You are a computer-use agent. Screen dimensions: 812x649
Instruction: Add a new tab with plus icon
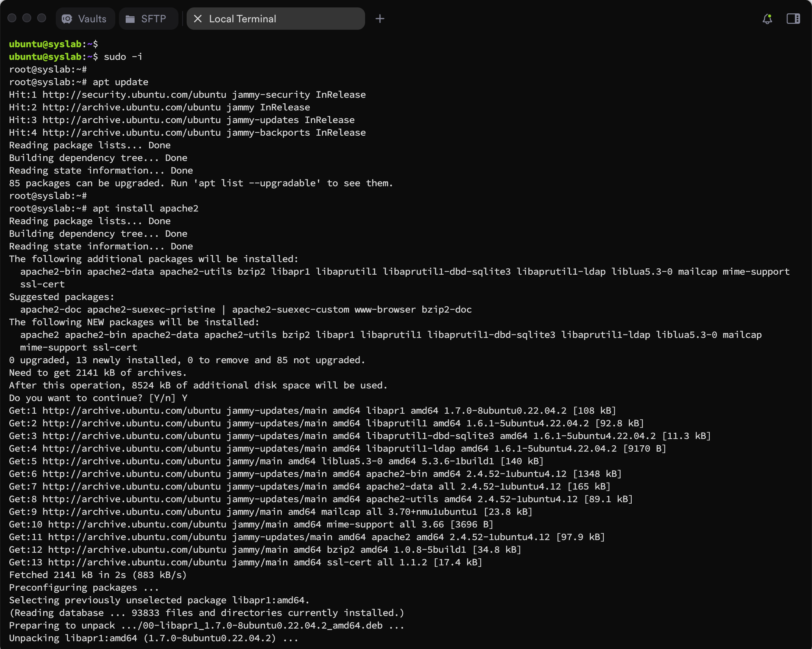pyautogui.click(x=380, y=19)
